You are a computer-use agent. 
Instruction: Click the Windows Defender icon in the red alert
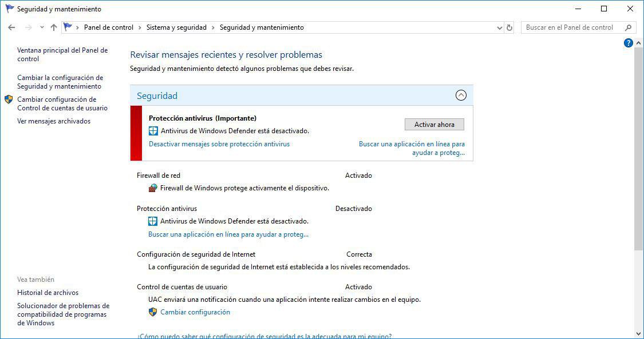tap(153, 131)
